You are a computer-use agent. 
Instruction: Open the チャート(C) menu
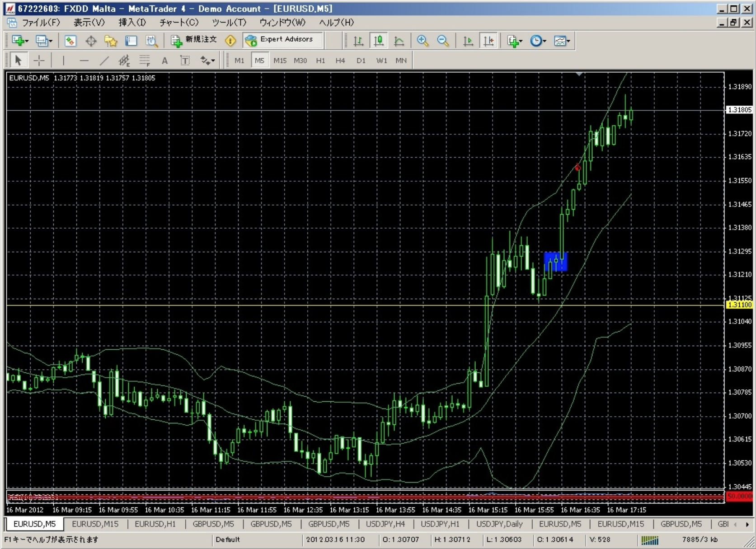[x=178, y=22]
